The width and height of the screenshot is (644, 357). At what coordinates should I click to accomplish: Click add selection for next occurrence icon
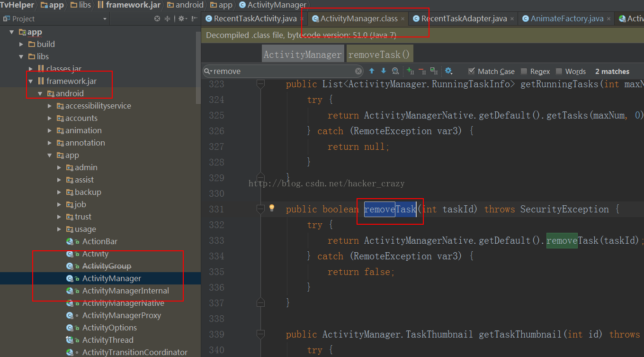tap(410, 71)
